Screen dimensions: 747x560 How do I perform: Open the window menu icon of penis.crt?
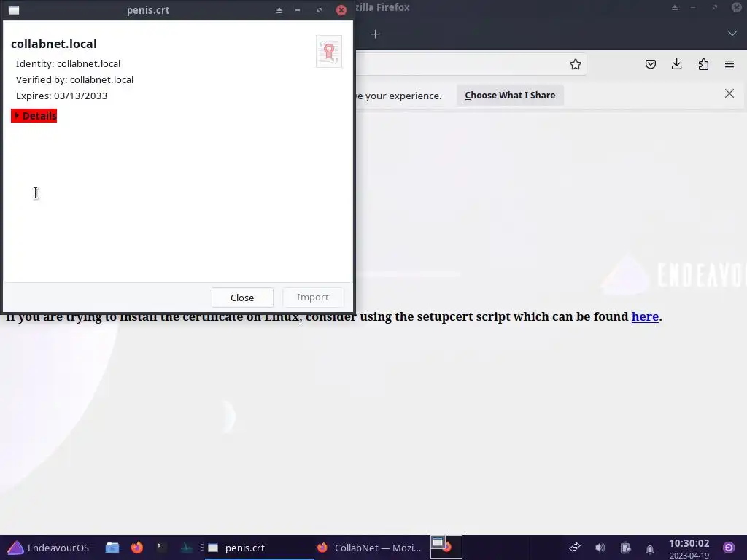14,10
